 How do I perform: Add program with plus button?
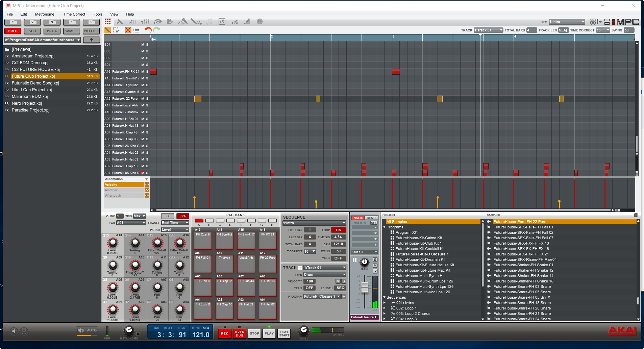click(344, 297)
